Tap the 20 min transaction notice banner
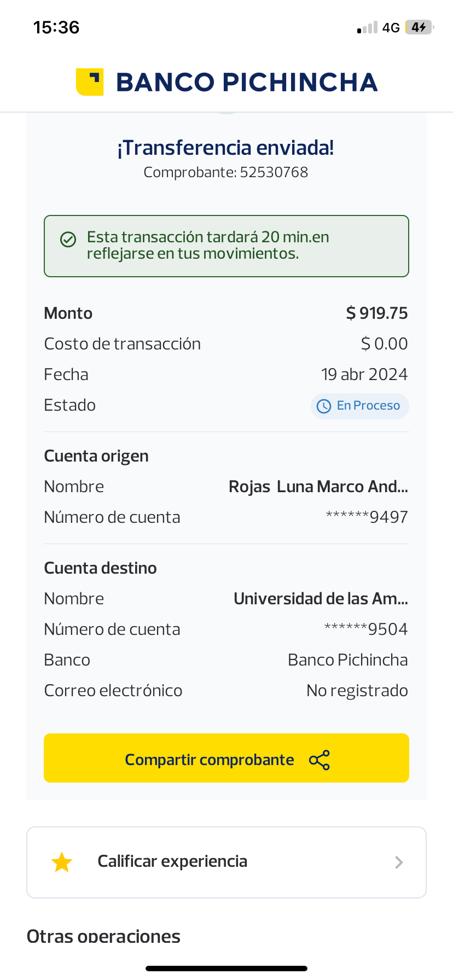Image resolution: width=453 pixels, height=980 pixels. (226, 246)
